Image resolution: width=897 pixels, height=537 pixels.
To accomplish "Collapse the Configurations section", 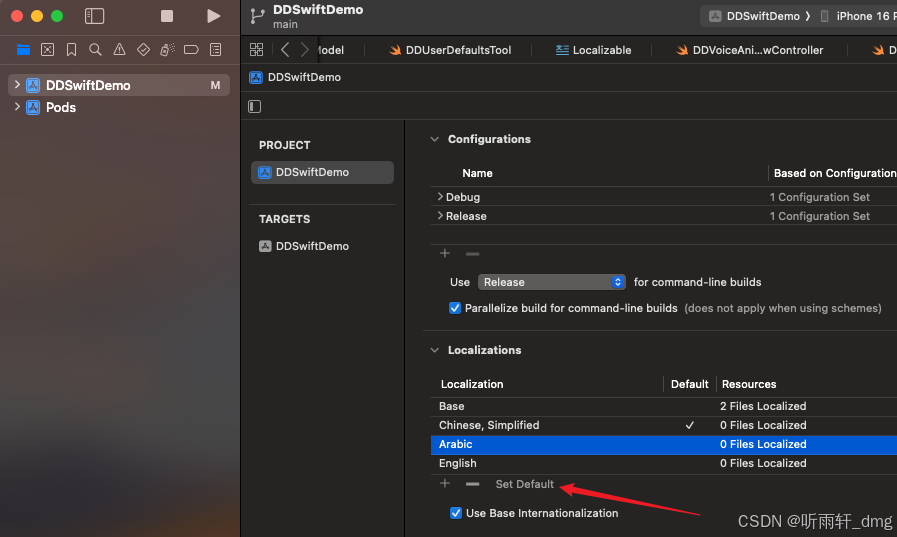I will (435, 139).
